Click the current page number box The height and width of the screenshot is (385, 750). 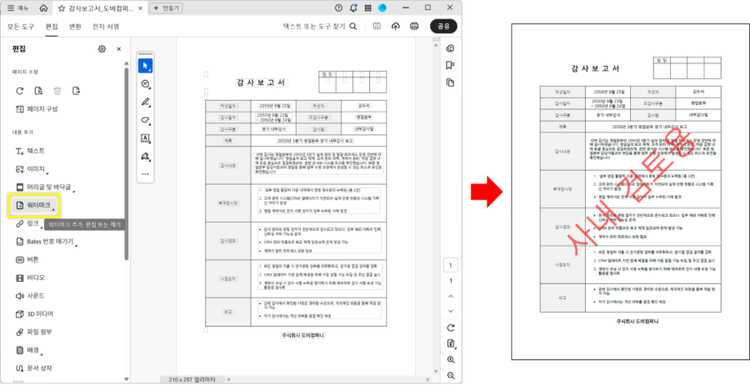(450, 265)
